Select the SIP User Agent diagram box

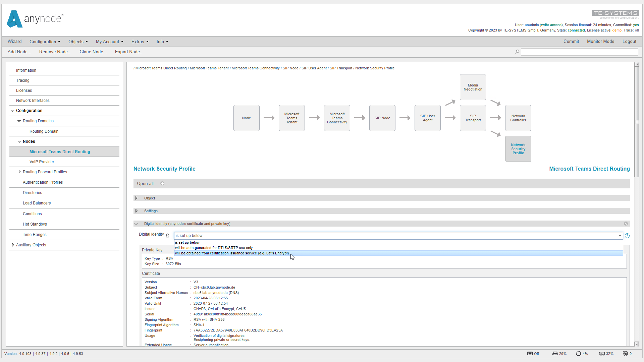tap(428, 118)
